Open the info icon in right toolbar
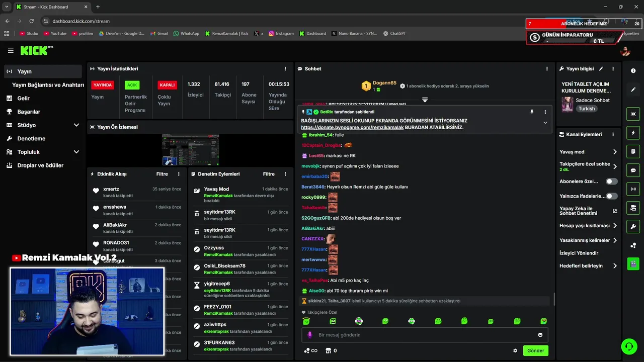This screenshot has width=644, height=362. coord(633,71)
